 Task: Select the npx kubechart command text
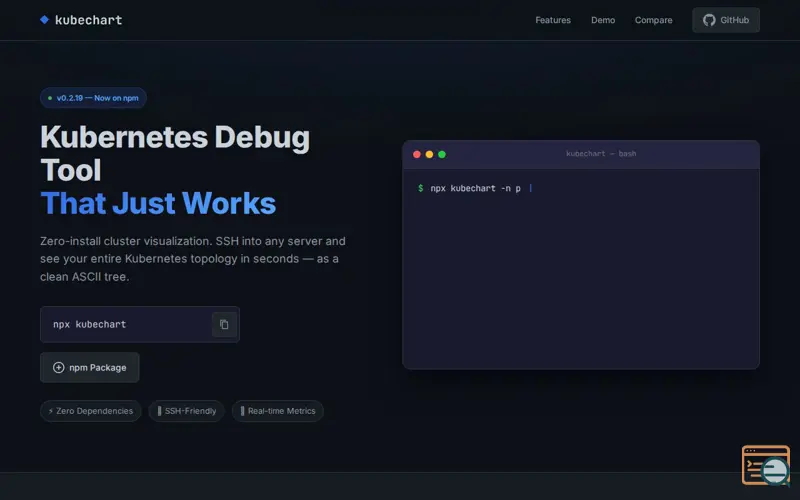89,324
